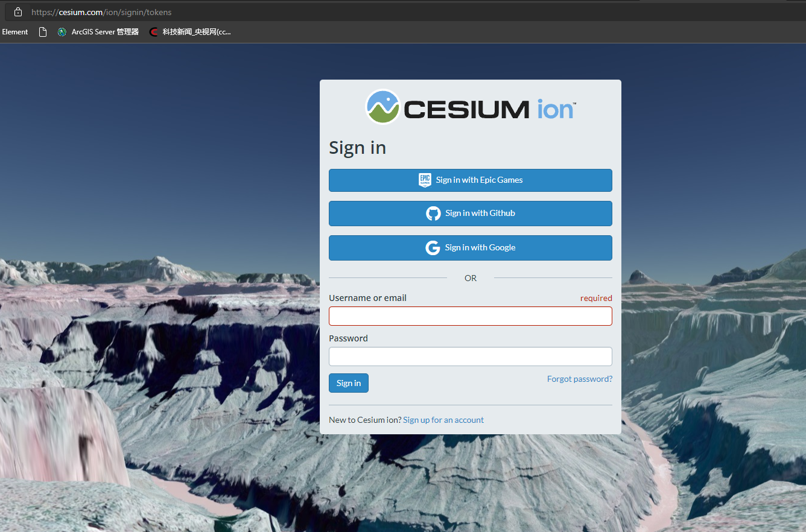Click the Github logo icon

point(433,213)
